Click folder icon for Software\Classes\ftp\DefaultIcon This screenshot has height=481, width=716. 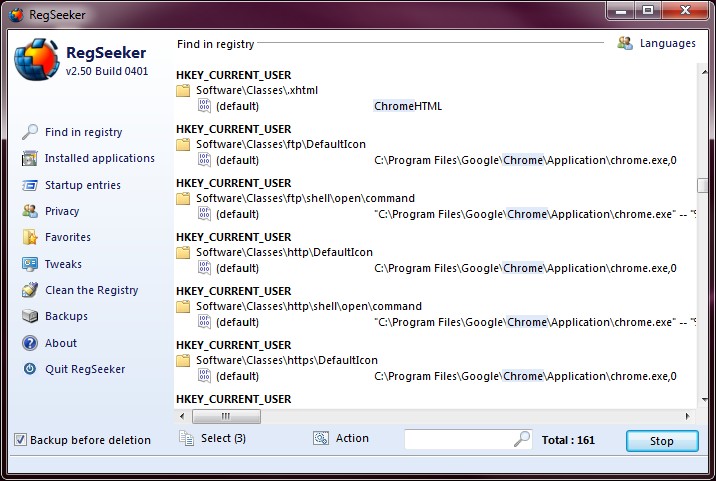183,144
